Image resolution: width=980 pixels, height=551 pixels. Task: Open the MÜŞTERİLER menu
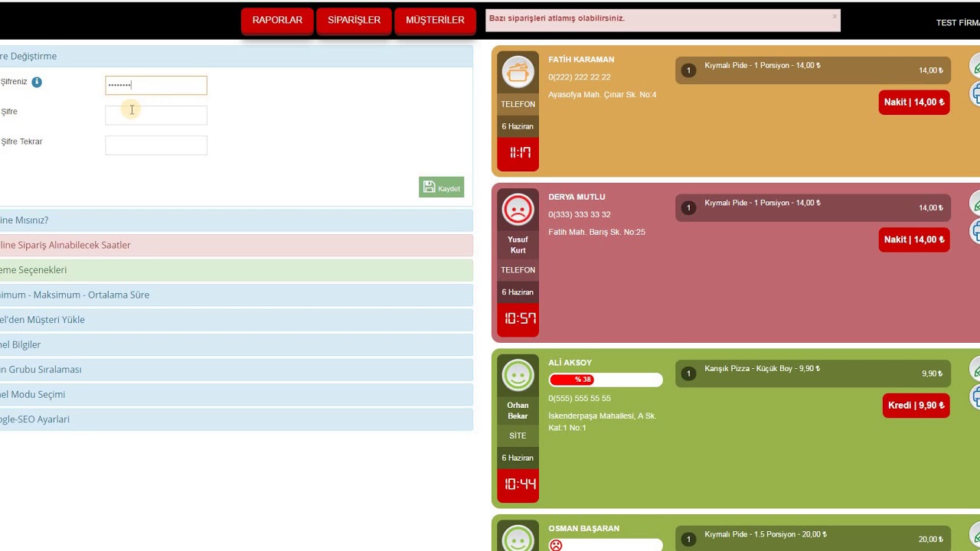(435, 21)
